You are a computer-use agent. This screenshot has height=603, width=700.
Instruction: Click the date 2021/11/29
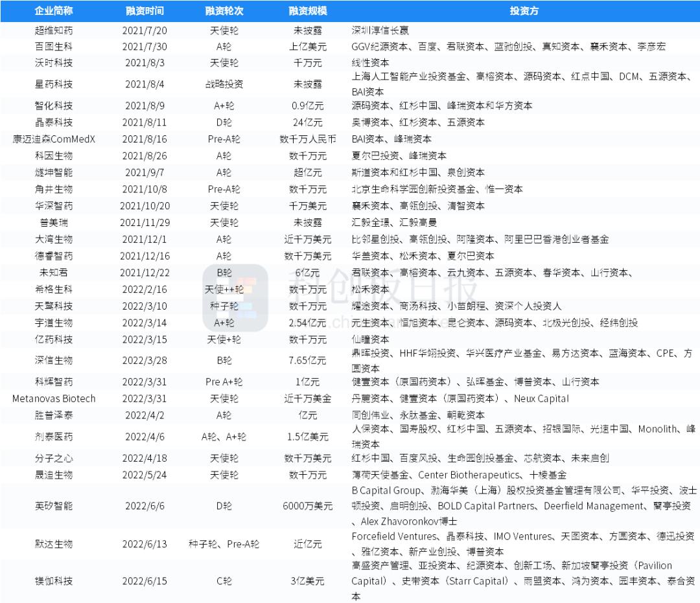pyautogui.click(x=145, y=223)
